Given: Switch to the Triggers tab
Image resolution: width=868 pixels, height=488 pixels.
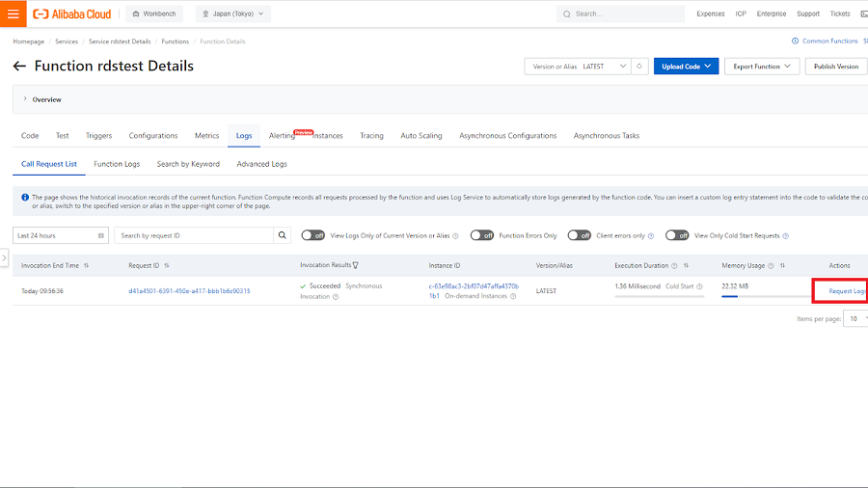Looking at the screenshot, I should 98,136.
